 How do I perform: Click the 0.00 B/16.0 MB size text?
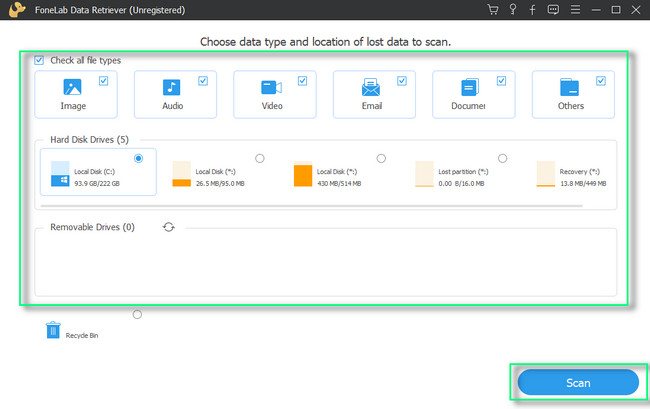tap(461, 184)
